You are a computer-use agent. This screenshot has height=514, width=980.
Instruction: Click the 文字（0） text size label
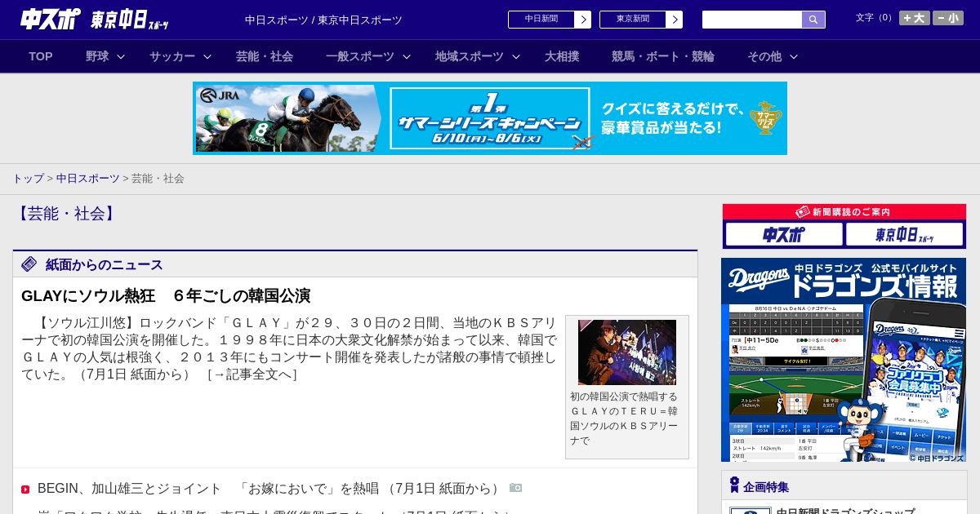tap(875, 18)
